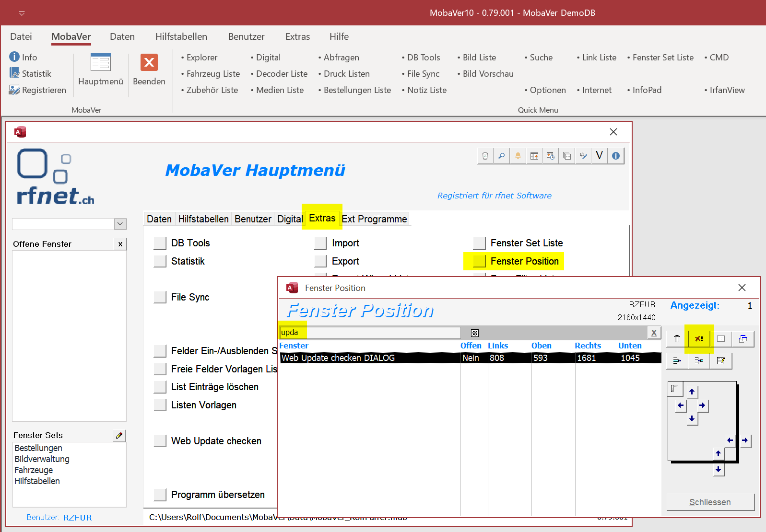Click the filter field containing upda
The width and height of the screenshot is (766, 532).
[x=370, y=333]
